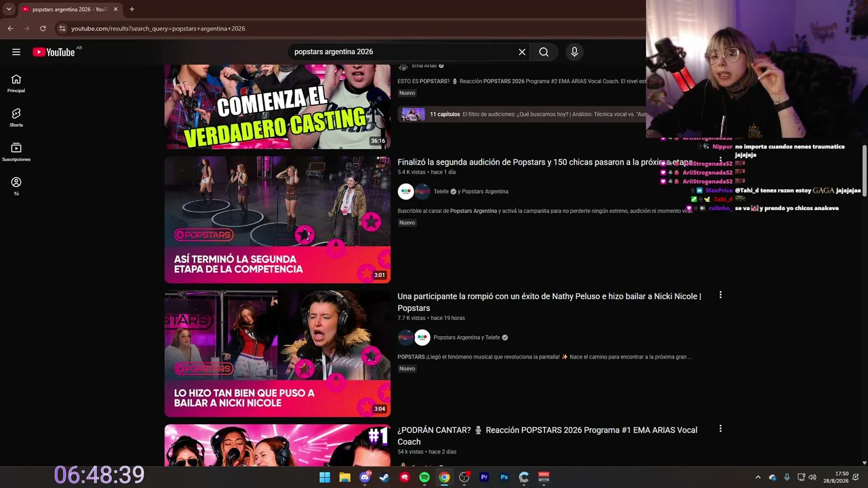Image resolution: width=868 pixels, height=488 pixels.
Task: Open a new Chrome tab
Action: click(x=132, y=9)
